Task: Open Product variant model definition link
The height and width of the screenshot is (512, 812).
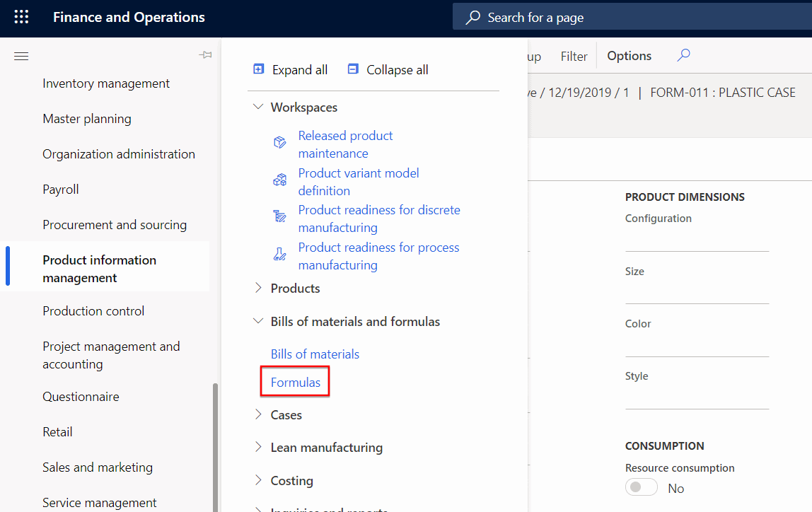Action: (x=359, y=182)
